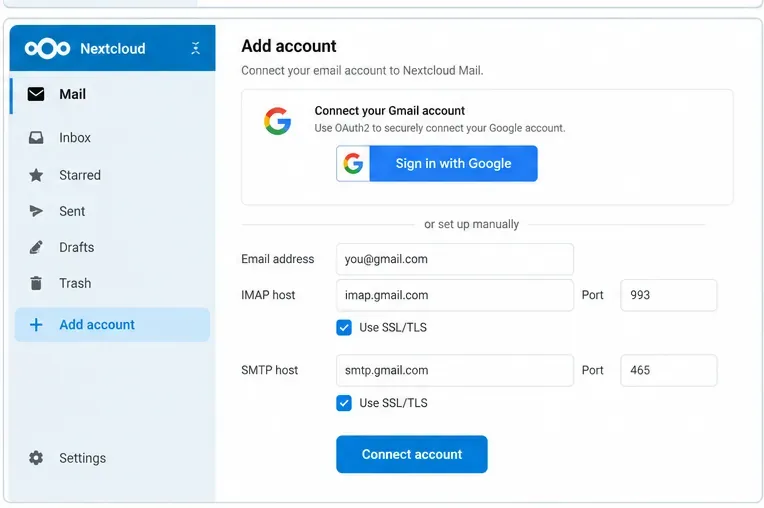
Task: Click the Mail envelope icon
Action: click(36, 94)
